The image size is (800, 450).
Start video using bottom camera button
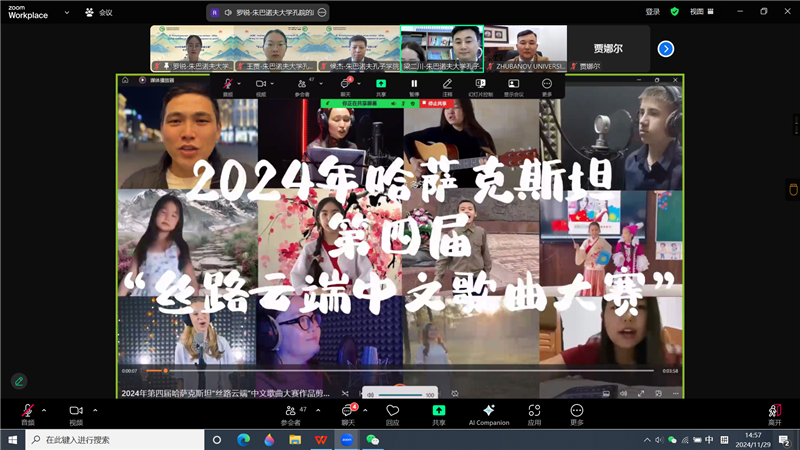pyautogui.click(x=75, y=411)
